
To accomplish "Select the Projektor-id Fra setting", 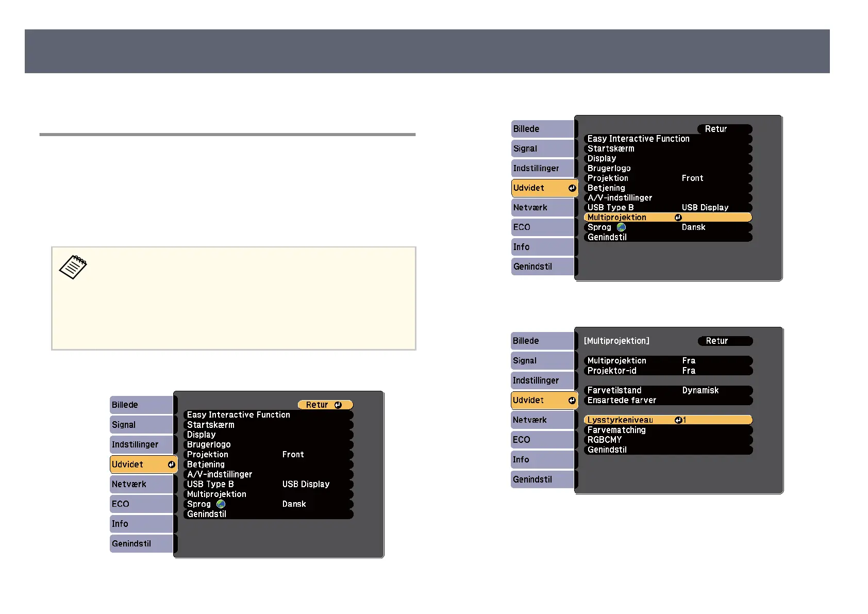I will coord(667,371).
